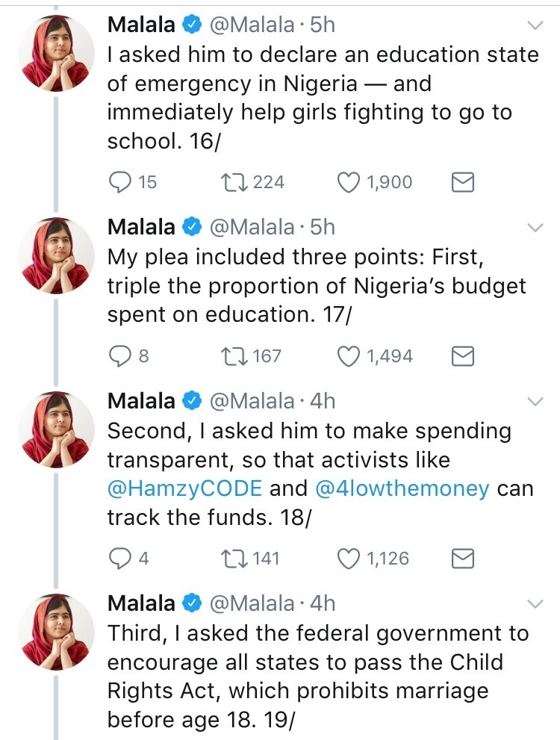
Task: Reply to the 'triple the proportion' tweet
Action: pos(119,356)
